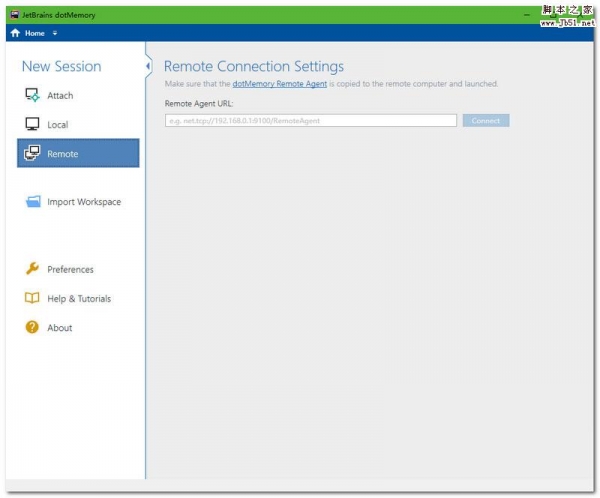Open Help & Tutorials label
Image resolution: width=600 pixels, height=498 pixels.
point(79,298)
